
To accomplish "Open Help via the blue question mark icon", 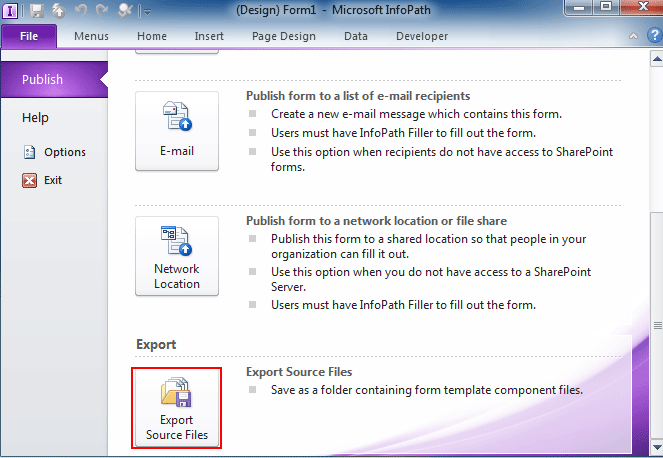I will pos(654,36).
